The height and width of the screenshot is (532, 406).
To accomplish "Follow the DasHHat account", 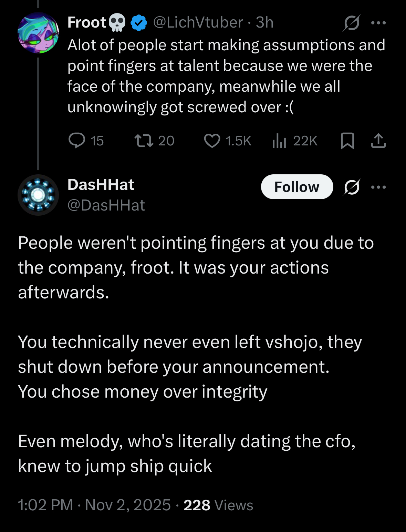I will 297,187.
